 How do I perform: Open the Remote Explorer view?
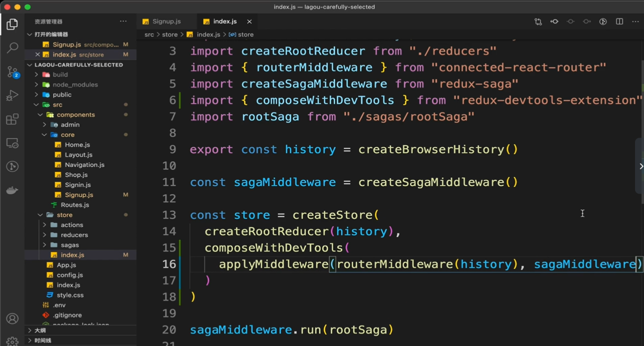[x=13, y=143]
